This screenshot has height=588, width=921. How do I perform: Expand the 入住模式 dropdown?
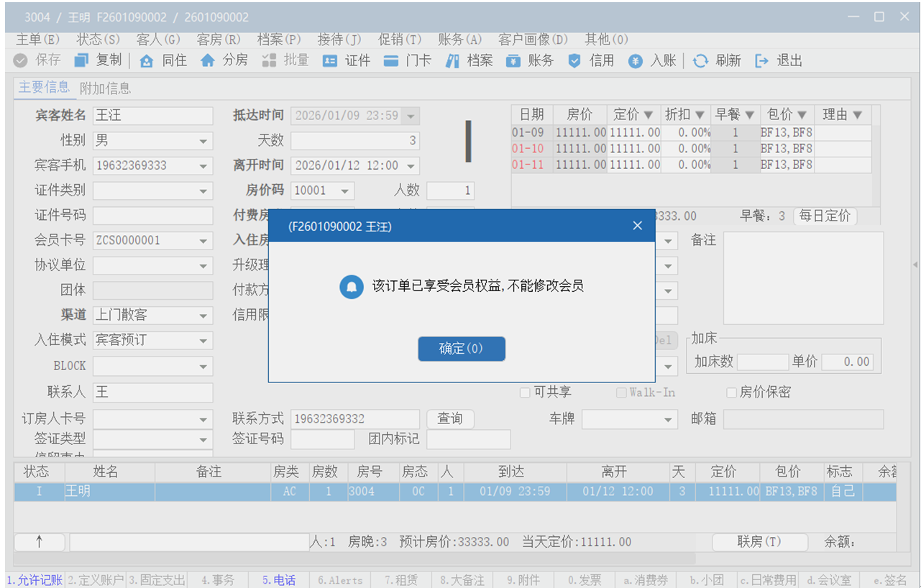point(204,341)
